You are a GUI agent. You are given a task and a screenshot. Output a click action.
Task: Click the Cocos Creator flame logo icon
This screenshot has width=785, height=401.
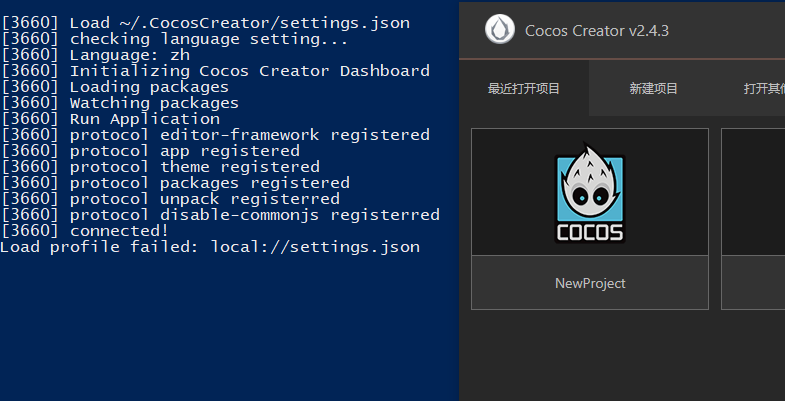coord(500,30)
